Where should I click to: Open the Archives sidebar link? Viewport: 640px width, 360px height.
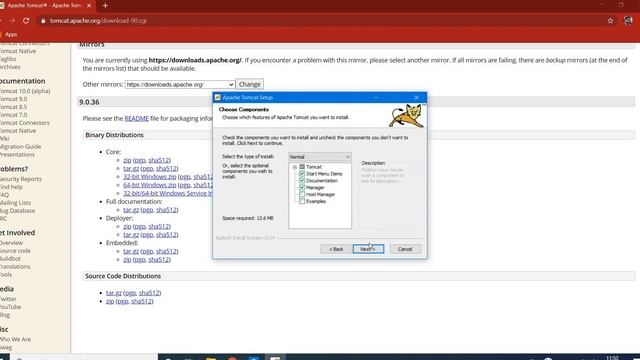coord(10,67)
